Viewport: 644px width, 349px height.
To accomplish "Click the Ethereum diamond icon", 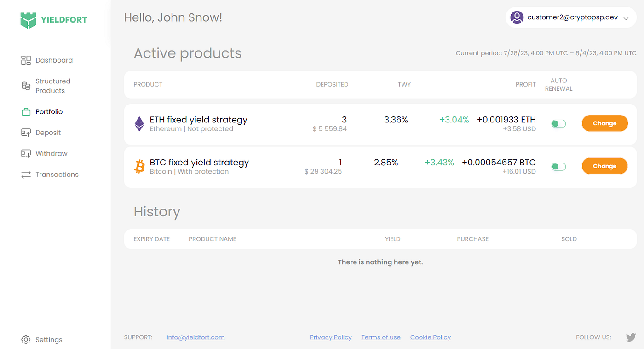I will 139,124.
